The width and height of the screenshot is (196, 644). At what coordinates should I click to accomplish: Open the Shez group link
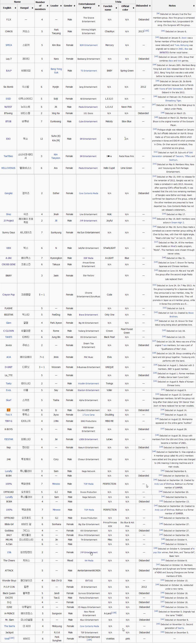coord(9,214)
